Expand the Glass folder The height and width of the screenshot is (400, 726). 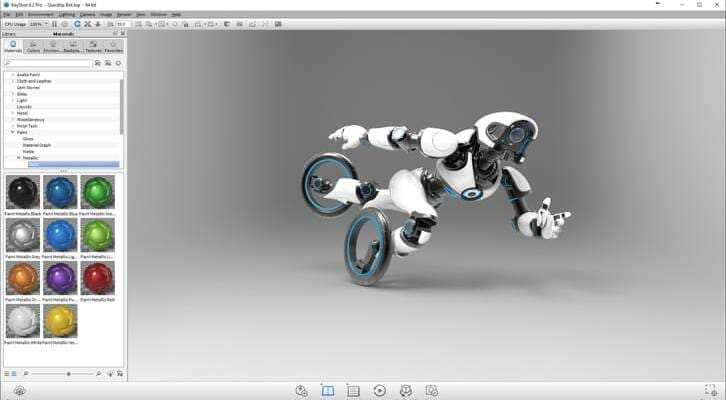13,94
